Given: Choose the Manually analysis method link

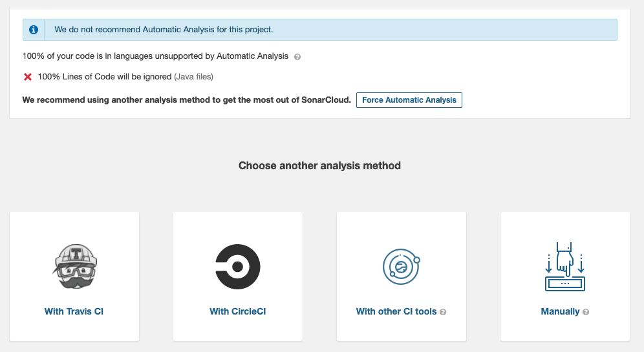Looking at the screenshot, I should point(560,311).
